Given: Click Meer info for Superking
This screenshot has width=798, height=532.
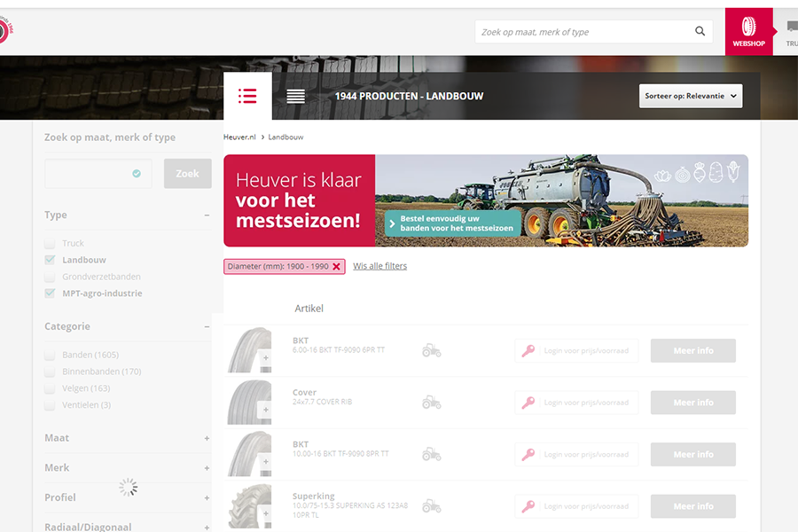Looking at the screenshot, I should [x=693, y=506].
